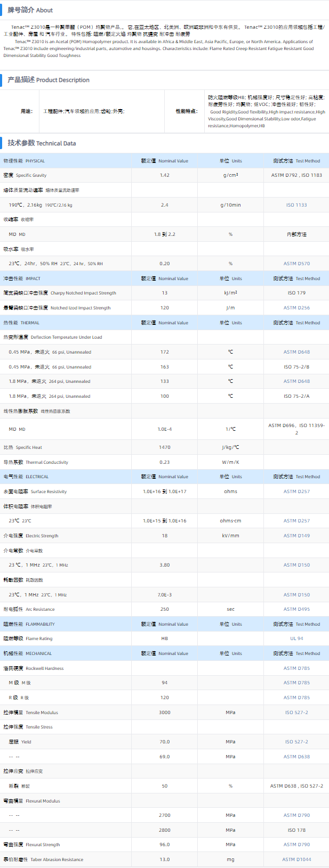Click ASTM D648 link in the 133 °C row

296,381
